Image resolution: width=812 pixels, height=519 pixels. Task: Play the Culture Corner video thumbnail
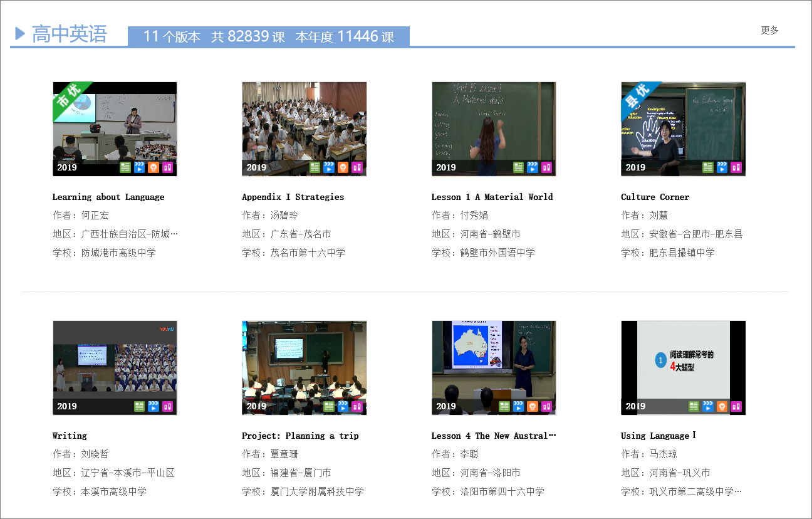pos(684,129)
